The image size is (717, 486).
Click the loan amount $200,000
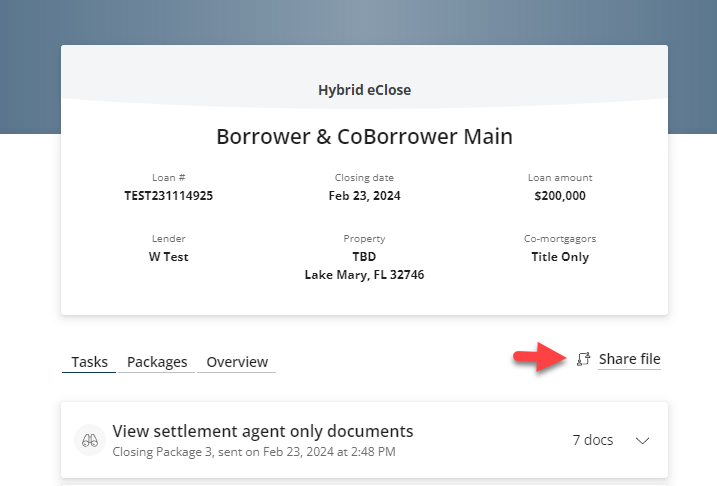[560, 196]
